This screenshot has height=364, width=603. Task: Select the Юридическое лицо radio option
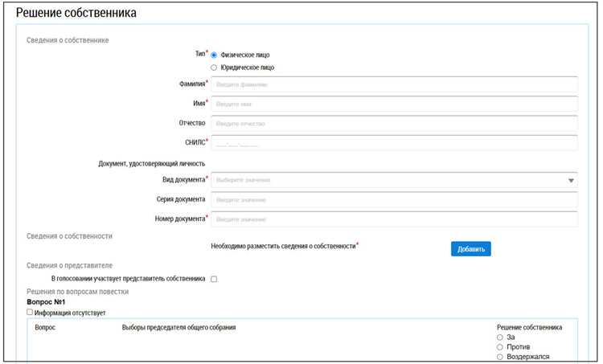[214, 67]
